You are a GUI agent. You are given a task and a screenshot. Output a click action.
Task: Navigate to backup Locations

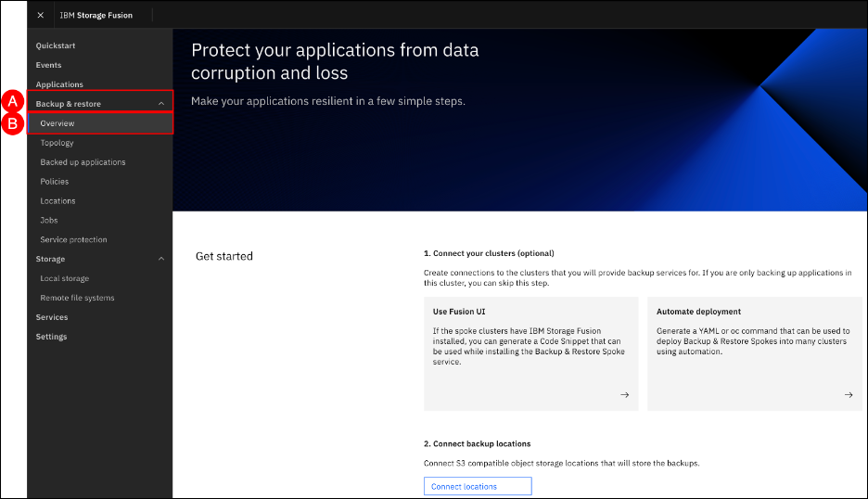[x=57, y=201]
